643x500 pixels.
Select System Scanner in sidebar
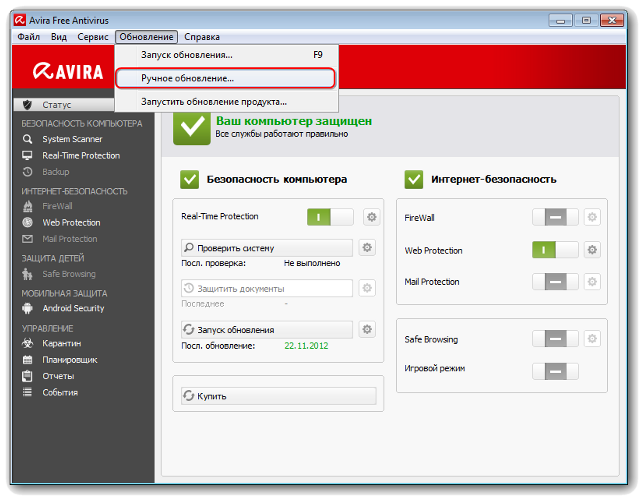tap(70, 139)
